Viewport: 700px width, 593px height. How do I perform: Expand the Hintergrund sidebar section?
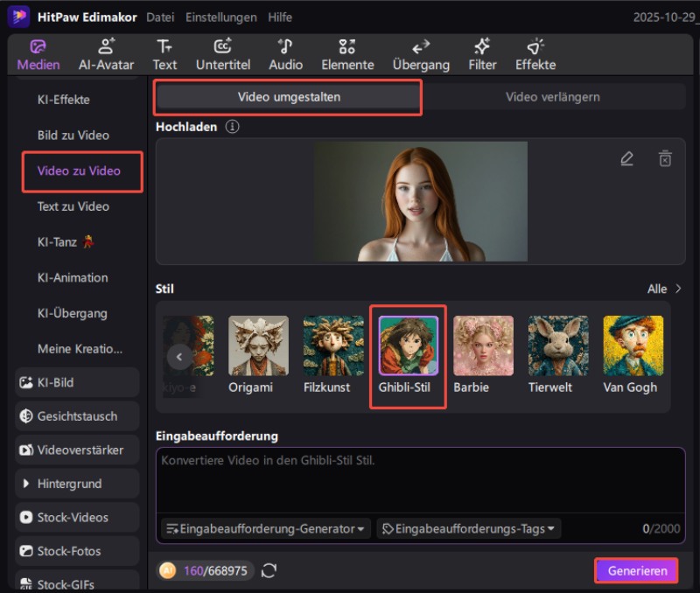(x=70, y=484)
